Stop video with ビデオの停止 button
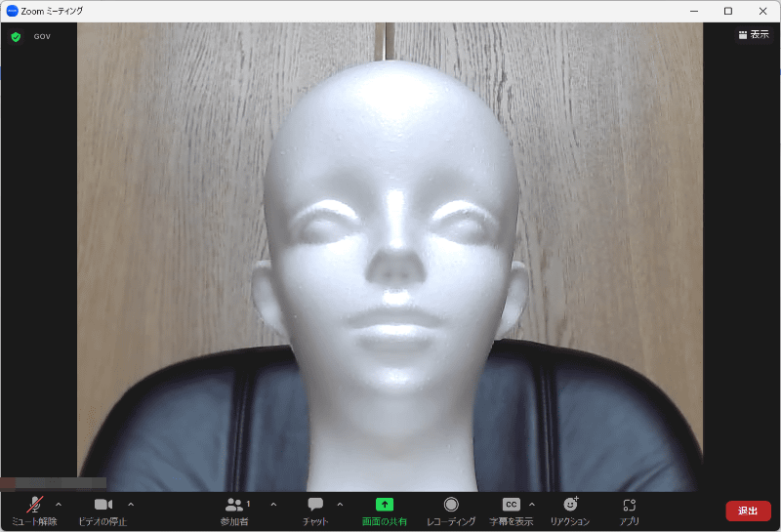781x532 pixels. [103, 512]
